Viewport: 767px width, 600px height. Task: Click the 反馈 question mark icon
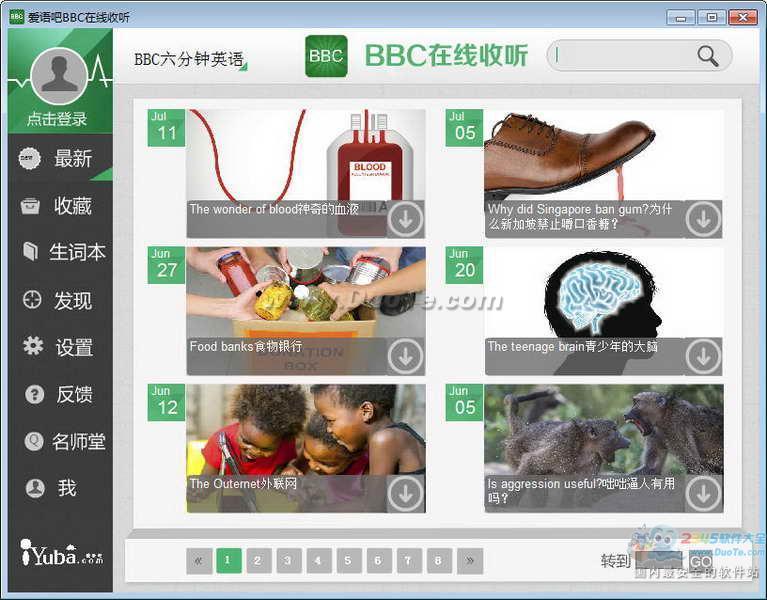(34, 394)
